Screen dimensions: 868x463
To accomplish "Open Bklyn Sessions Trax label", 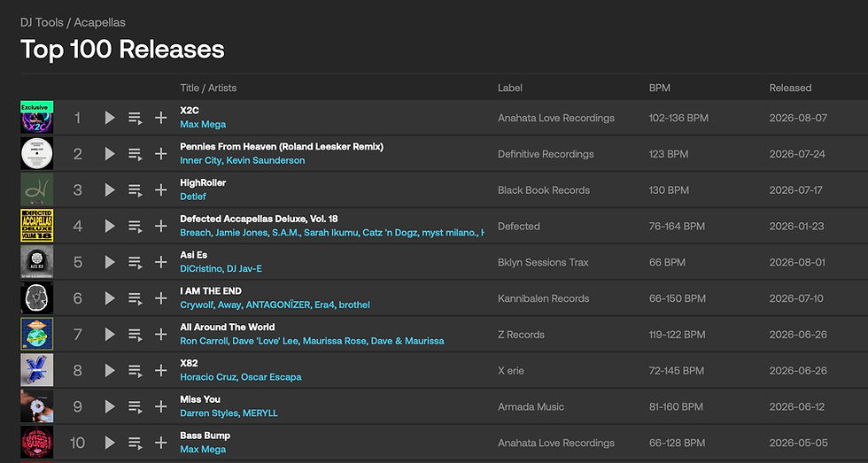I will 543,262.
